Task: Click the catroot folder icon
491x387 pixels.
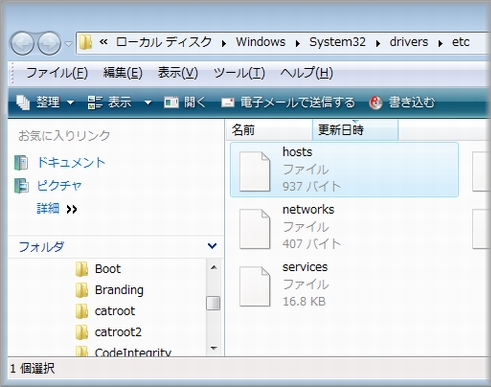Action: point(82,311)
